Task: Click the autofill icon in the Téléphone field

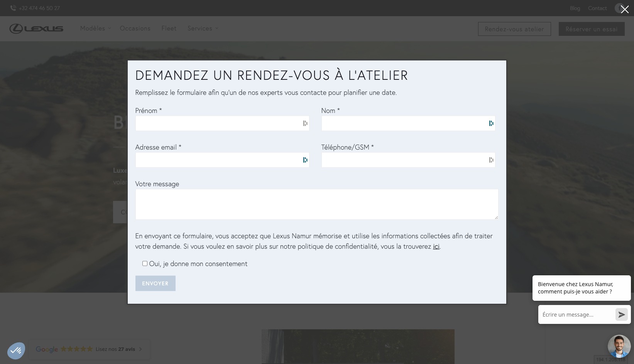Action: click(x=491, y=160)
